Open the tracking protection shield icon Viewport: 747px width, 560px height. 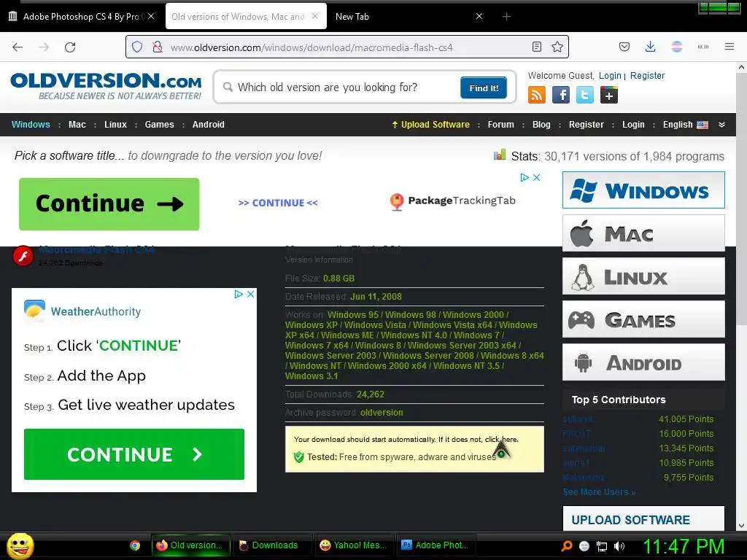click(x=137, y=47)
